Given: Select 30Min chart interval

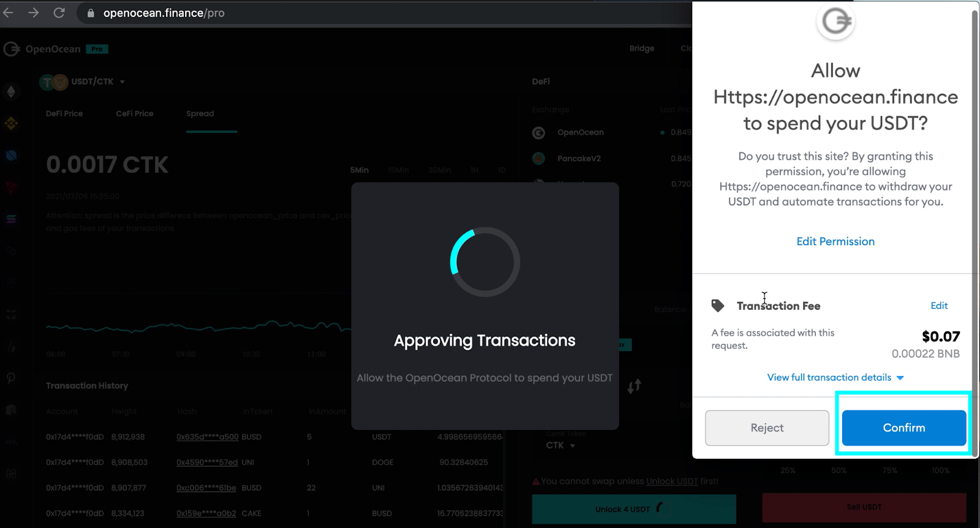Looking at the screenshot, I should pos(440,170).
